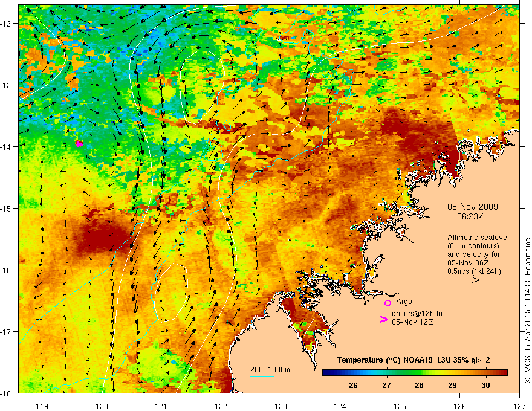Click the color bar label 29
This screenshot has height=411, width=532.
click(452, 385)
